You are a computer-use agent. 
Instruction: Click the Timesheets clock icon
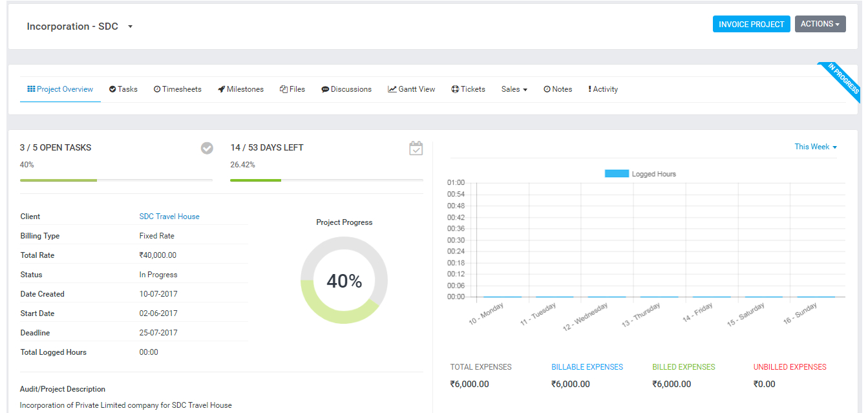tap(157, 89)
